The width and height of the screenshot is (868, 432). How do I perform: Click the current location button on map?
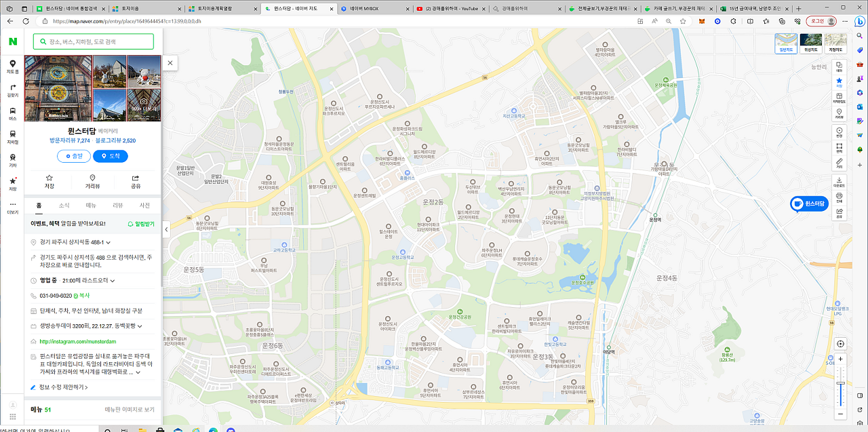click(841, 344)
